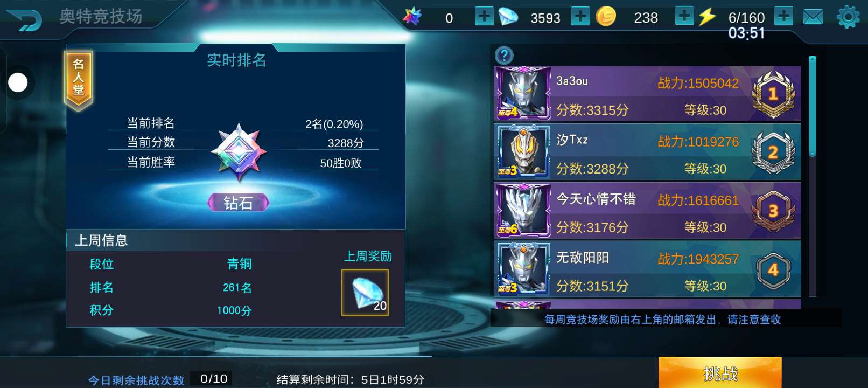Click the 钻石 rank badge label

[x=238, y=203]
